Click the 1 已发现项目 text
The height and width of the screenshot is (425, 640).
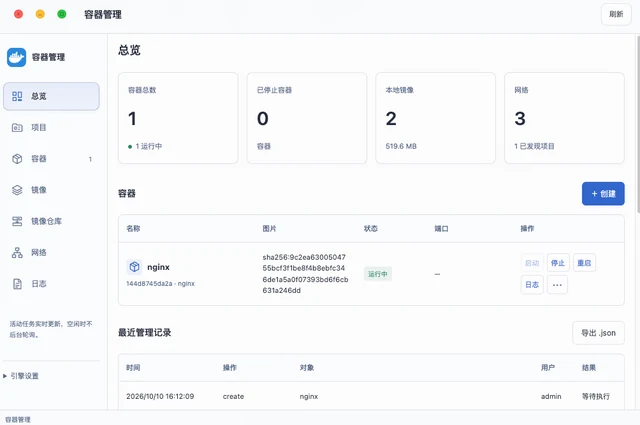point(534,146)
